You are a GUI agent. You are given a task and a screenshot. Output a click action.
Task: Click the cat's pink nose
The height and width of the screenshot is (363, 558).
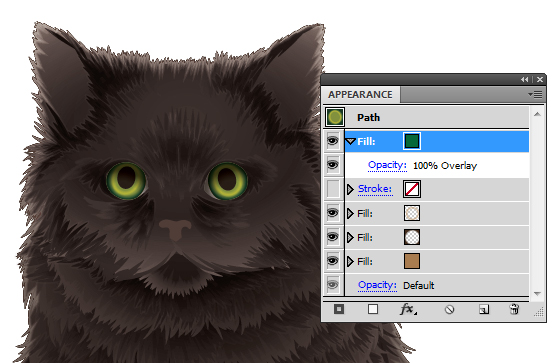click(x=175, y=229)
